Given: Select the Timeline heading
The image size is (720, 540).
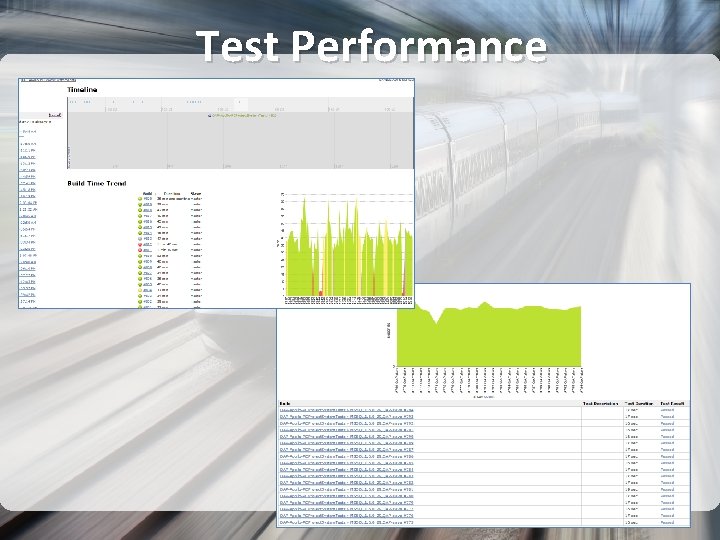Looking at the screenshot, I should pos(82,90).
